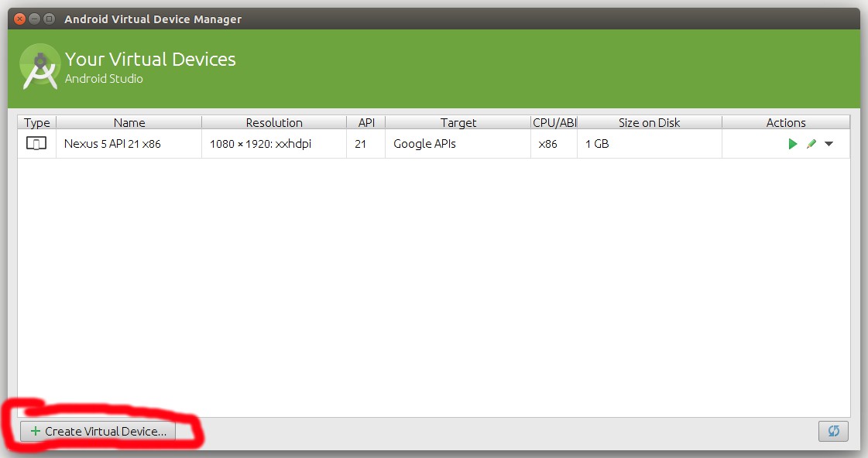Sort by the Type column header
Image resolution: width=868 pixels, height=458 pixels.
pos(37,122)
